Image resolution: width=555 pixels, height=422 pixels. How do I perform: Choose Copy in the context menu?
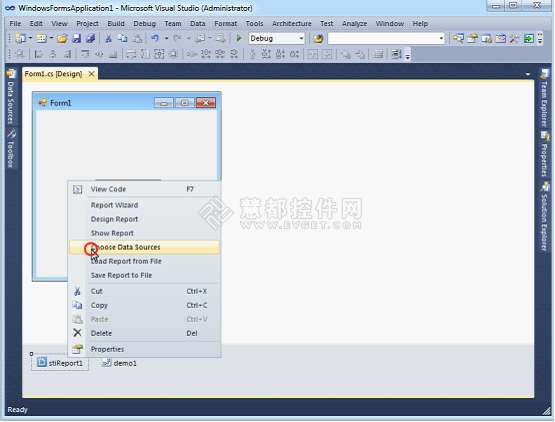coord(144,305)
